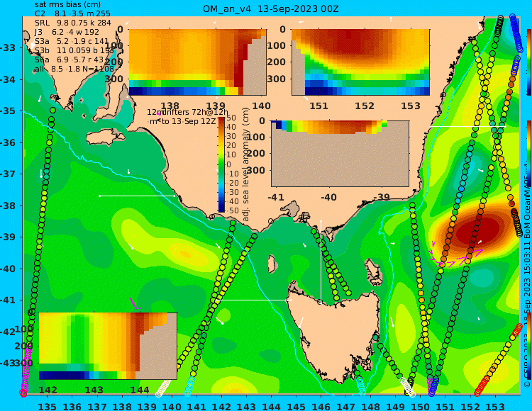Click the -39 latitude label on the left axis

coord(8,237)
